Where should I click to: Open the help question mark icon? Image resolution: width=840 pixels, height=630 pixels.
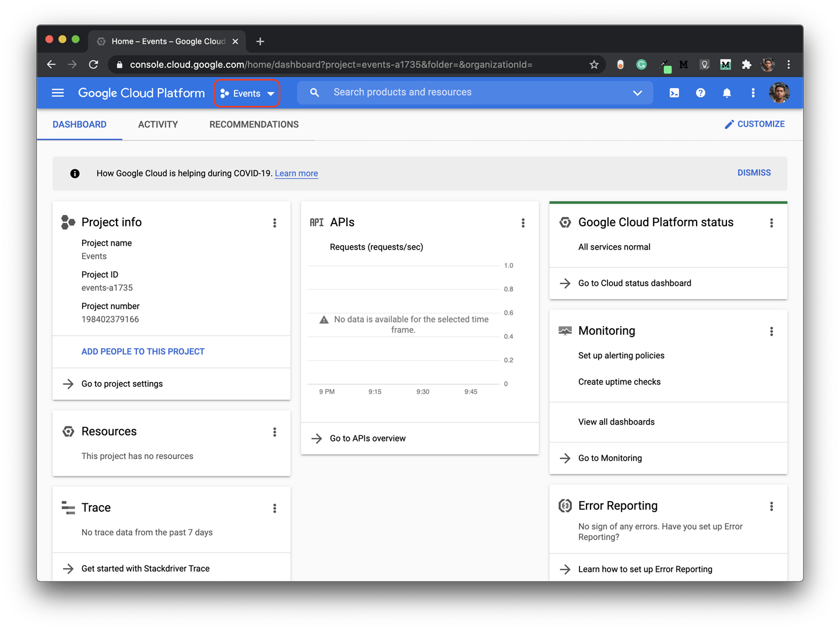click(x=700, y=93)
